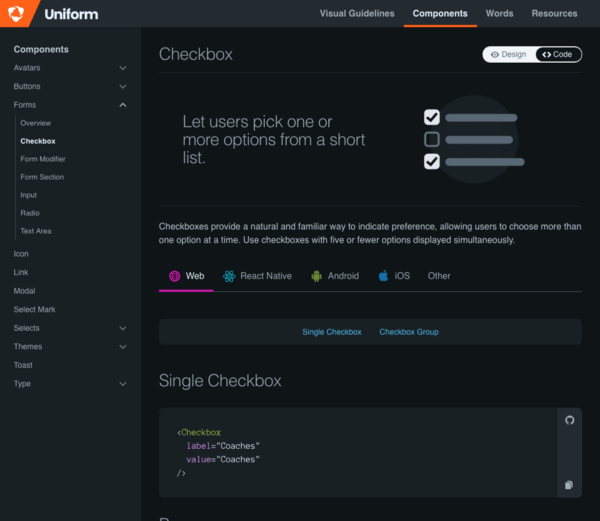Expand the Buttons chevron
This screenshot has width=600, height=521.
[123, 86]
